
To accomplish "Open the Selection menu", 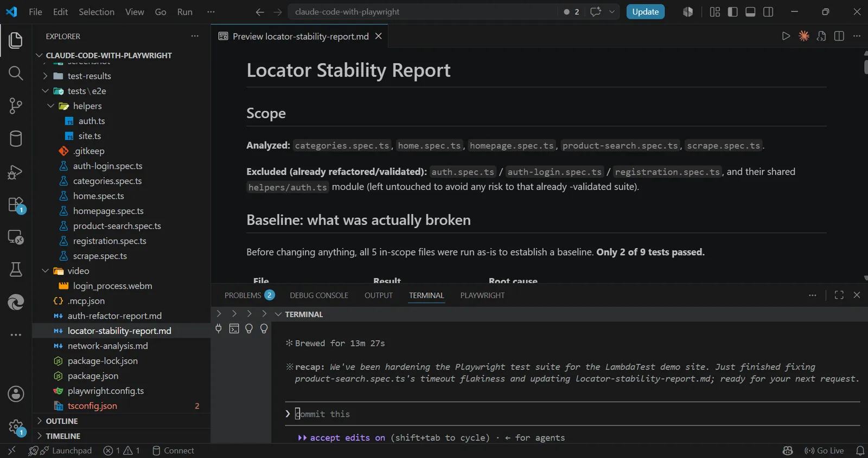I will (97, 11).
